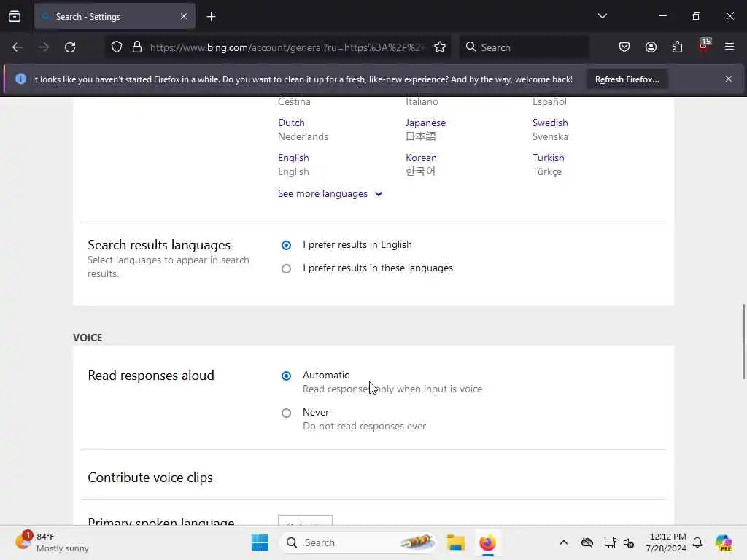Choose Swedish display language

pos(550,122)
